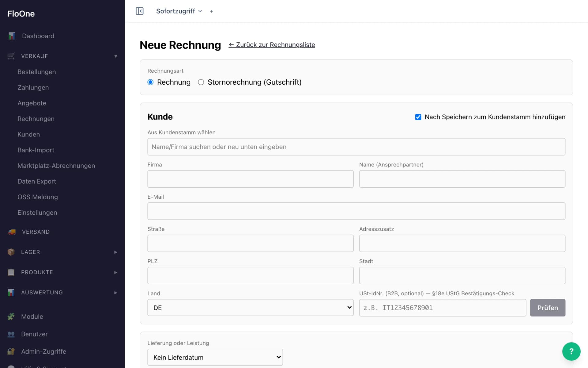Click the Aus Kundenstamm wählen search field
Screen dimensions: 588x368
pos(356,147)
